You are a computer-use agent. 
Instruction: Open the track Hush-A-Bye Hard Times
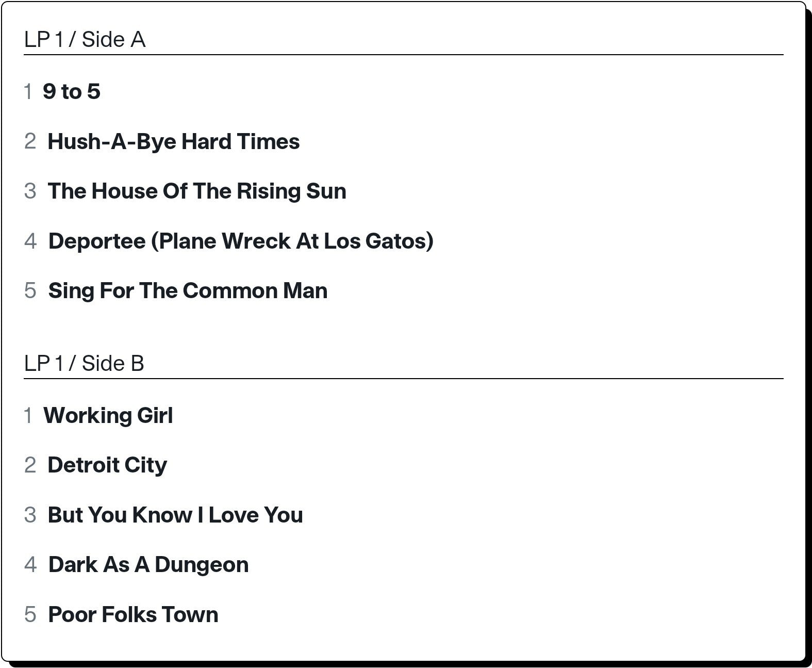[x=173, y=141]
